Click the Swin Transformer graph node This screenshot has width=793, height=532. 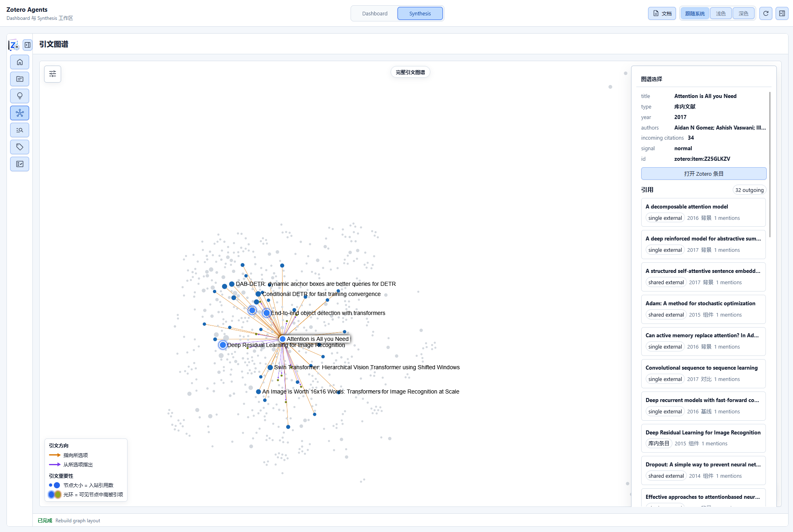coord(270,368)
